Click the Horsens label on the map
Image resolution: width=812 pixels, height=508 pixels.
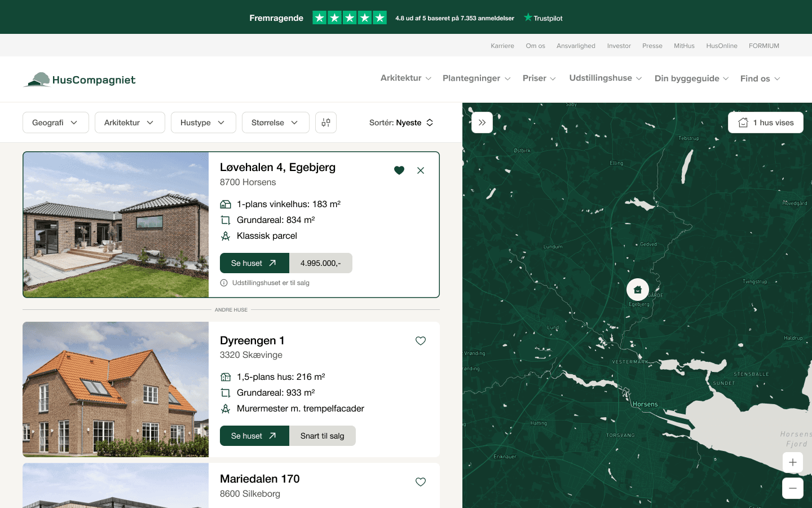coord(645,404)
